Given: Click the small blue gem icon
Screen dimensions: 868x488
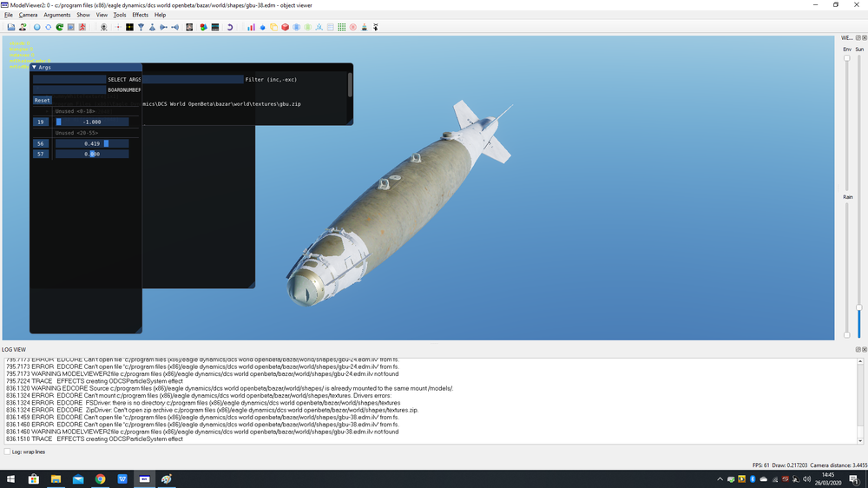Looking at the screenshot, I should coord(262,27).
